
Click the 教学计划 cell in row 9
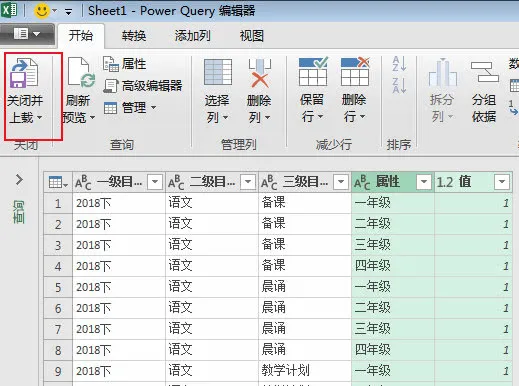point(305,371)
